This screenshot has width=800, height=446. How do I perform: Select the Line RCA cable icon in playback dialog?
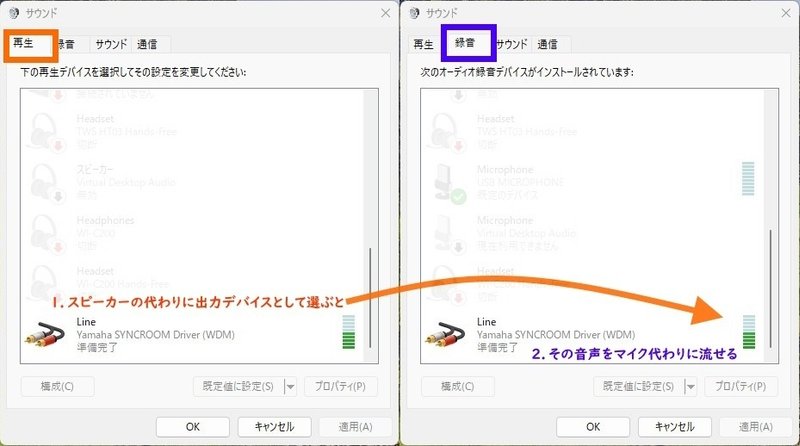click(45, 335)
